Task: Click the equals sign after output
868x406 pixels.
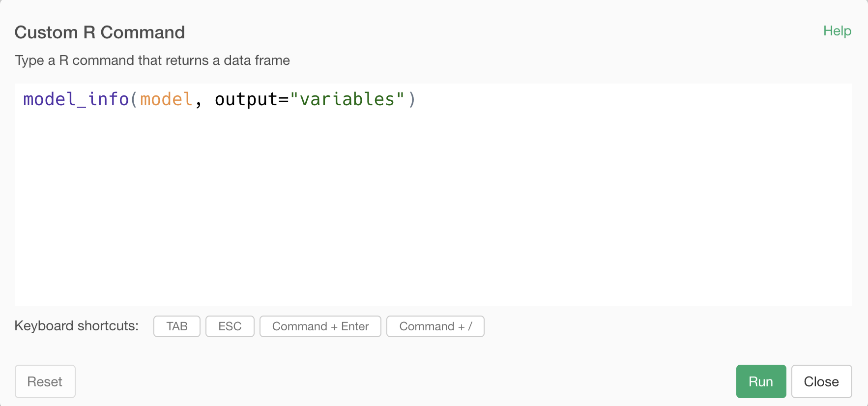Action: [284, 100]
